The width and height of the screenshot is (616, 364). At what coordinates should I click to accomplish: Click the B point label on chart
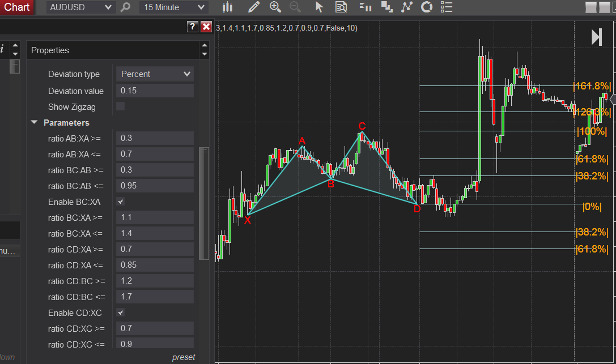tap(331, 183)
